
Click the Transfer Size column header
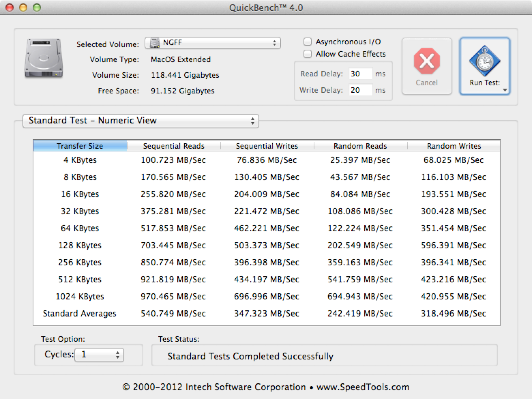point(80,146)
